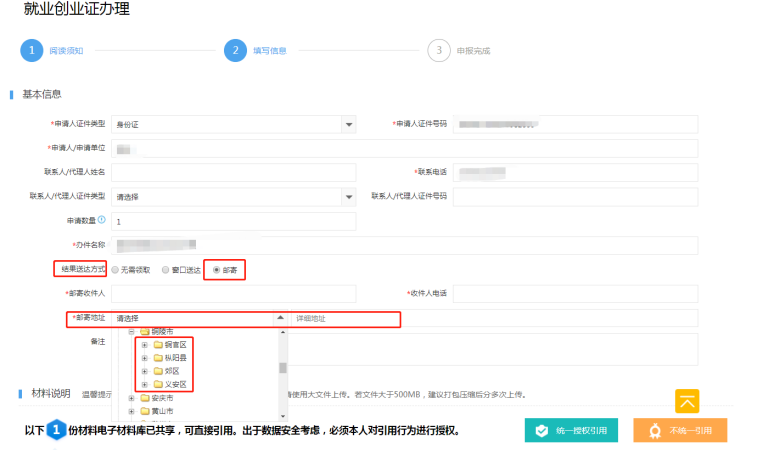Click the 义安区 folder icon
Viewport: 758px width, 451px height.
pyautogui.click(x=158, y=384)
